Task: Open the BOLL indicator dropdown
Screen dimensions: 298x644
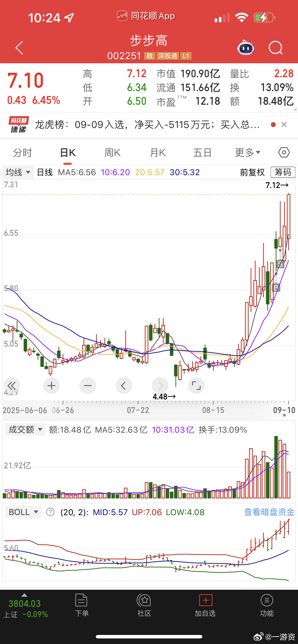Action: coord(23,512)
